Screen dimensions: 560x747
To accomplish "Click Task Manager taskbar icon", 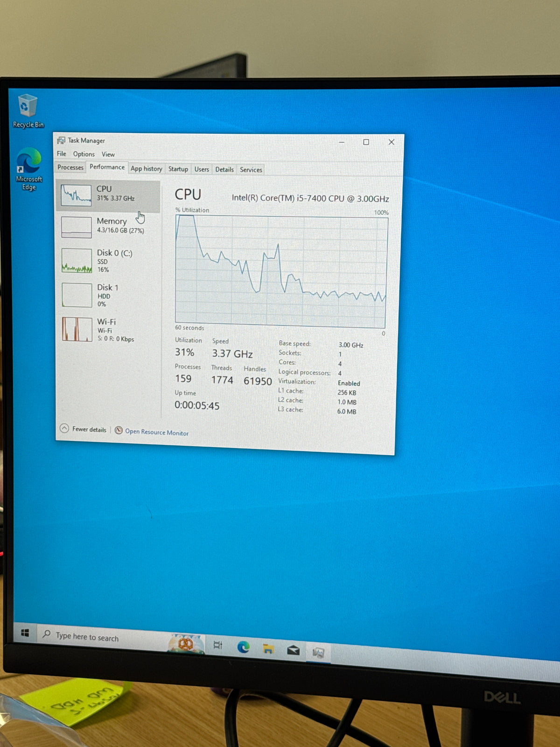I will (x=318, y=652).
